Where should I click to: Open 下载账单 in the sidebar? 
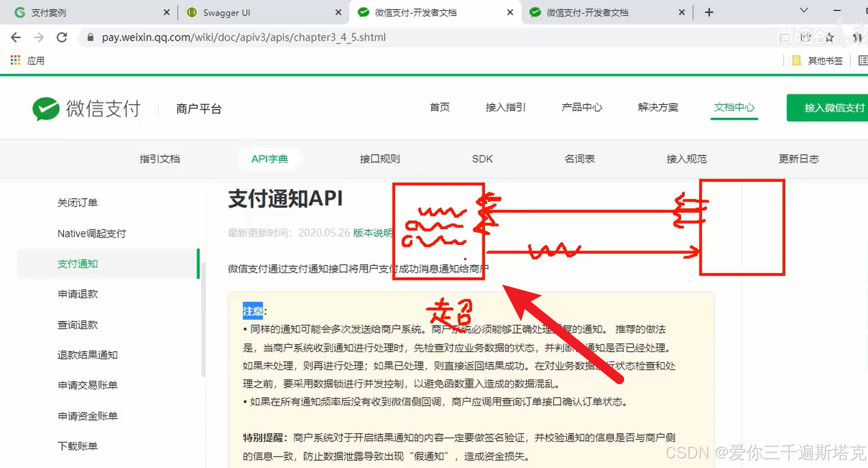pos(78,446)
